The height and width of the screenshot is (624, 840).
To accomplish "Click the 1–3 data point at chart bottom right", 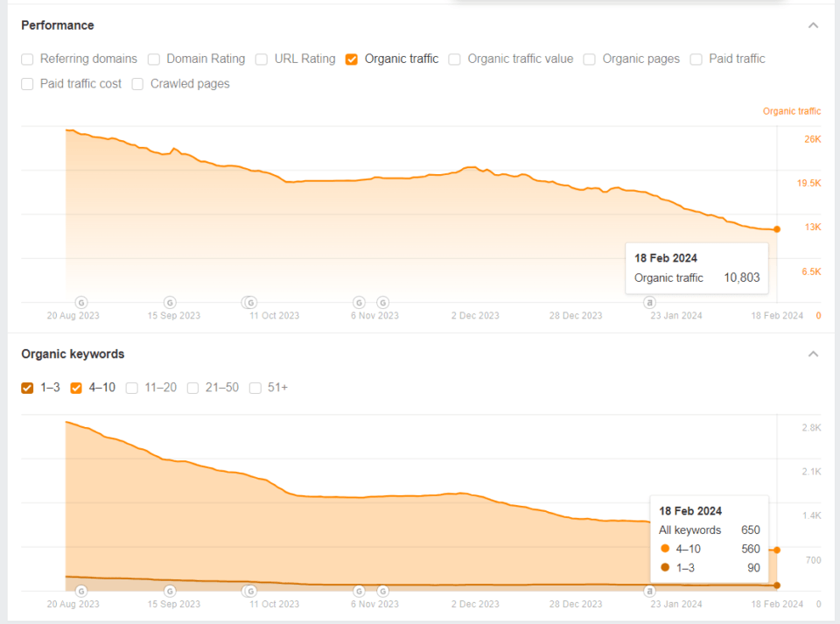I will (x=777, y=585).
